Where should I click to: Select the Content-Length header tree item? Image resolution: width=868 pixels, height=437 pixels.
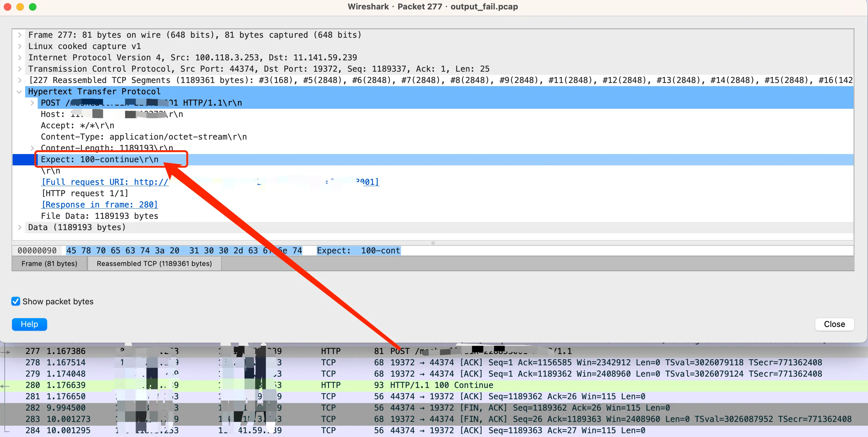tap(109, 148)
